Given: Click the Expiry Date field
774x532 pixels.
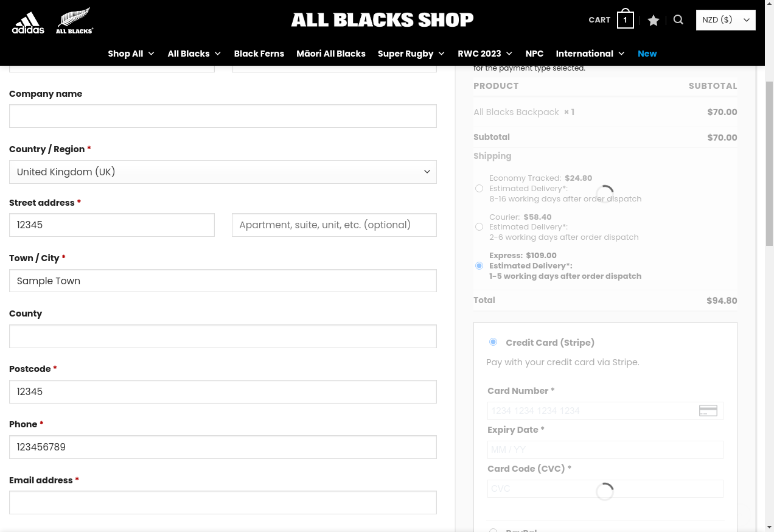Looking at the screenshot, I should click(x=605, y=450).
